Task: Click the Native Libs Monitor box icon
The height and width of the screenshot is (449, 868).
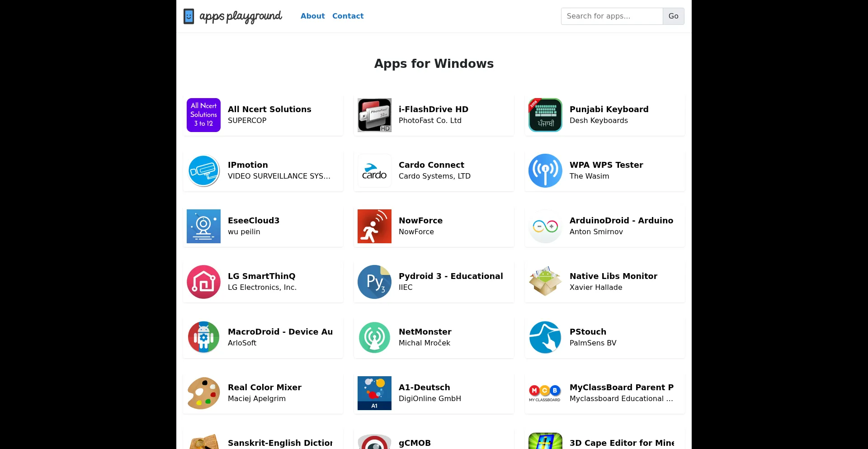Action: (545, 282)
